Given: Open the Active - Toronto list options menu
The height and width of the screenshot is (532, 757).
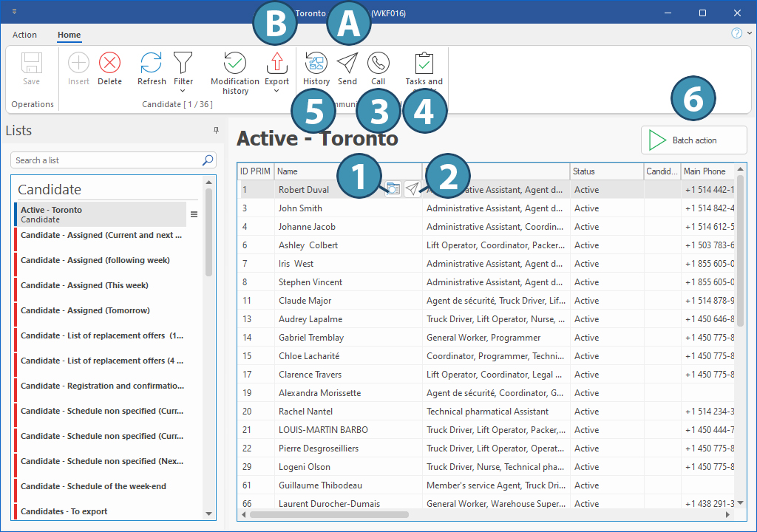Looking at the screenshot, I should point(194,214).
